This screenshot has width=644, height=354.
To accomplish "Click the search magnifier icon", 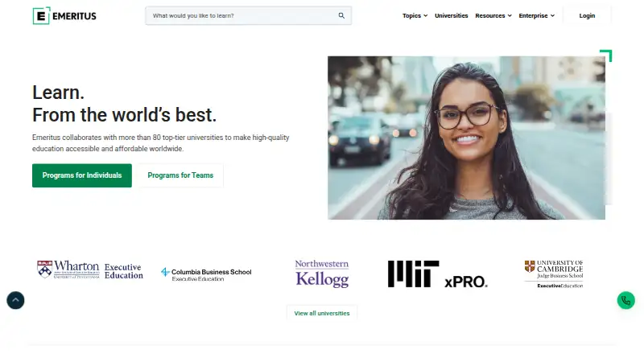I will (x=341, y=15).
